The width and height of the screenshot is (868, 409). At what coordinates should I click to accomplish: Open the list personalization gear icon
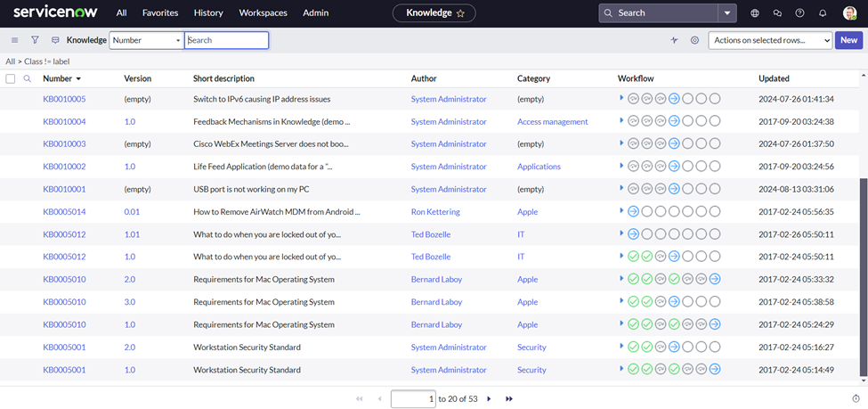(x=694, y=40)
